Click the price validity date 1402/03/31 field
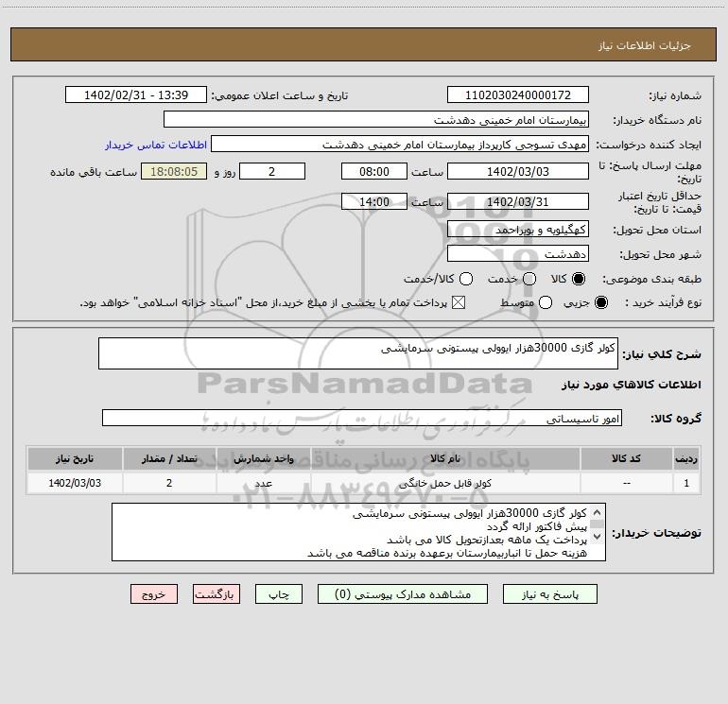Screen dimensions: 728x704 [518, 201]
